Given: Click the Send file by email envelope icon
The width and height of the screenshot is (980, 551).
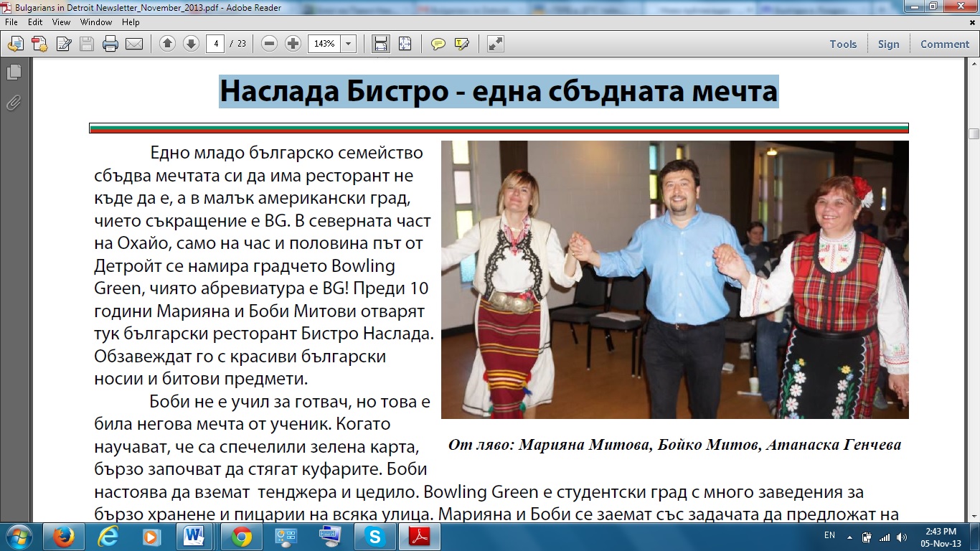Looking at the screenshot, I should (134, 44).
